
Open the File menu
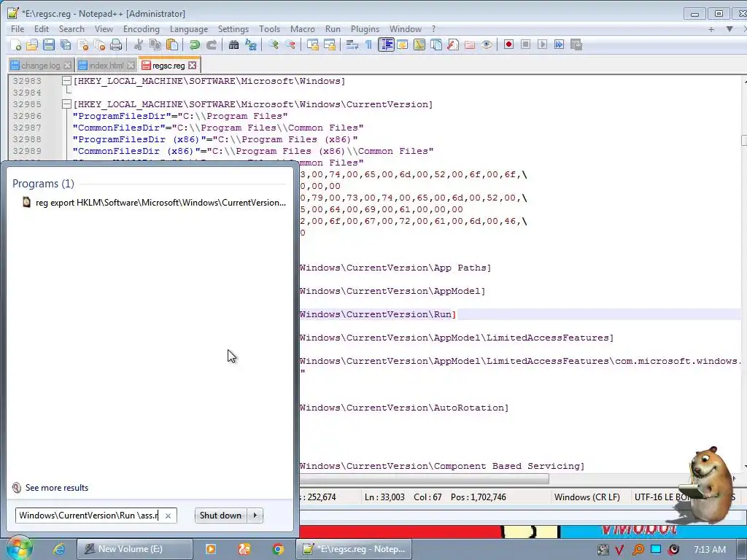pyautogui.click(x=18, y=29)
